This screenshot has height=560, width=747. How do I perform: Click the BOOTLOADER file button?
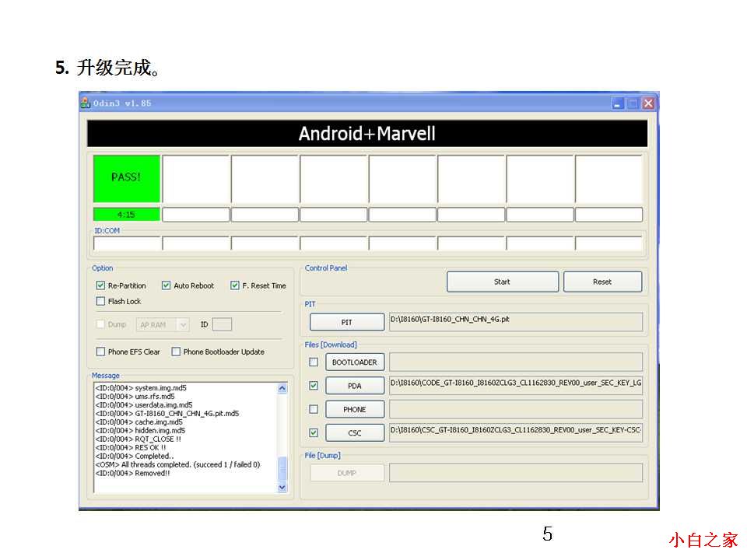pos(355,362)
